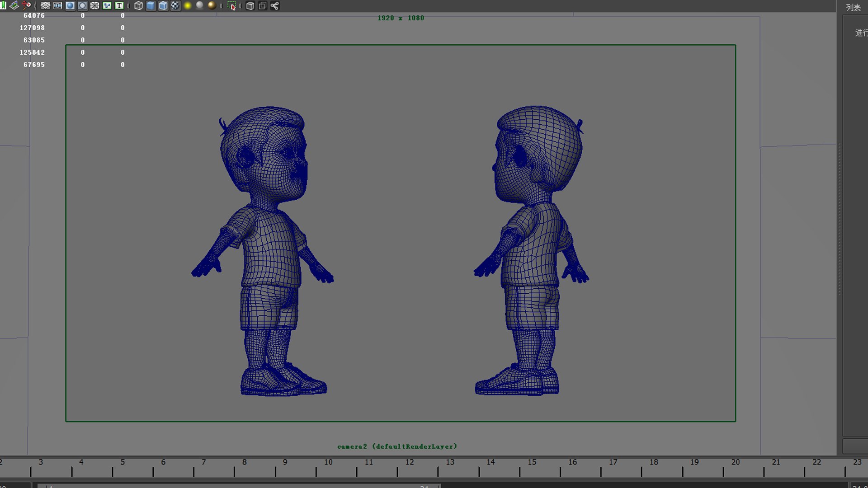Toggle the gray shadows sphere icon
This screenshot has width=868, height=488.
tap(200, 5)
